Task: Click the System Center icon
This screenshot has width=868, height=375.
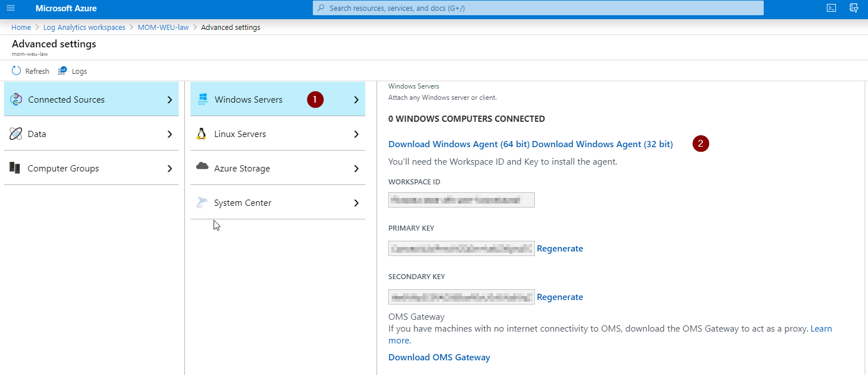Action: click(x=202, y=202)
